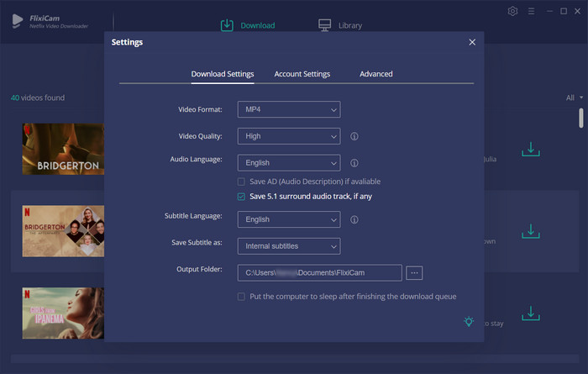Click the Settings dialog title

click(x=127, y=42)
